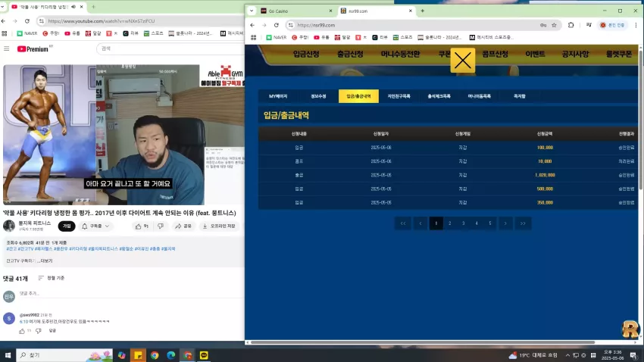Click the YouTube like thumbs-up icon
This screenshot has width=644, height=362.
139,226
